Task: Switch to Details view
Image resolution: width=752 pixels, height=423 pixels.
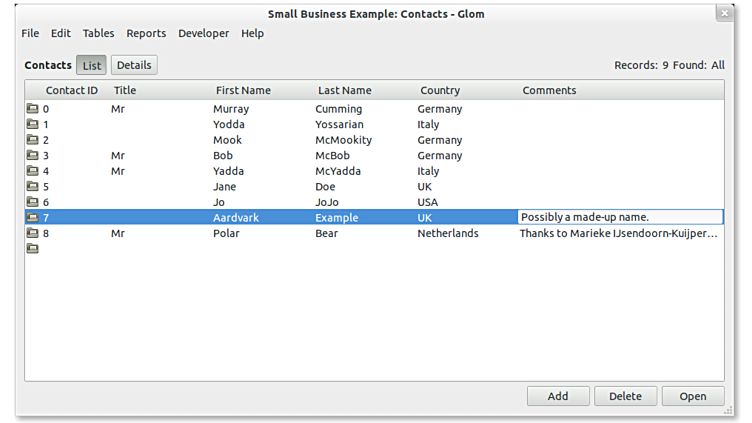Action: [134, 66]
